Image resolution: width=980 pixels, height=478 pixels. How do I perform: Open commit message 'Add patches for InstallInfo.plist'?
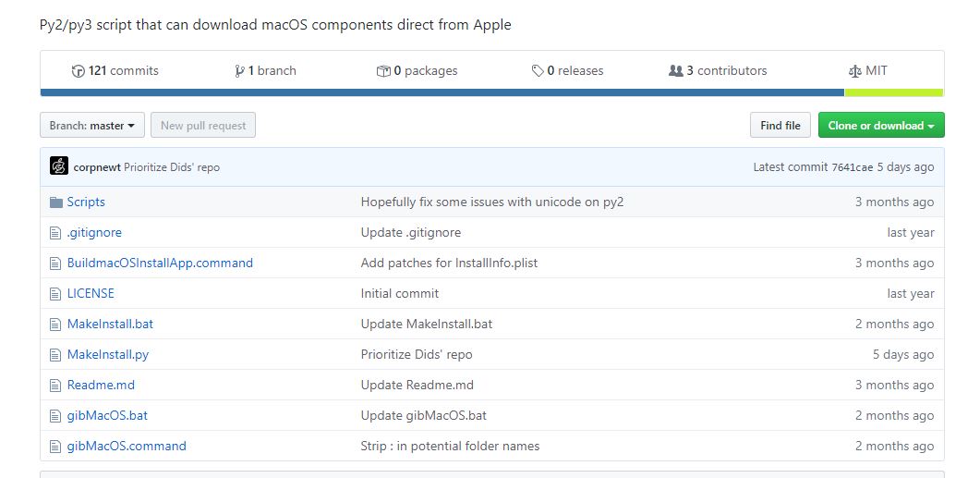coord(449,263)
